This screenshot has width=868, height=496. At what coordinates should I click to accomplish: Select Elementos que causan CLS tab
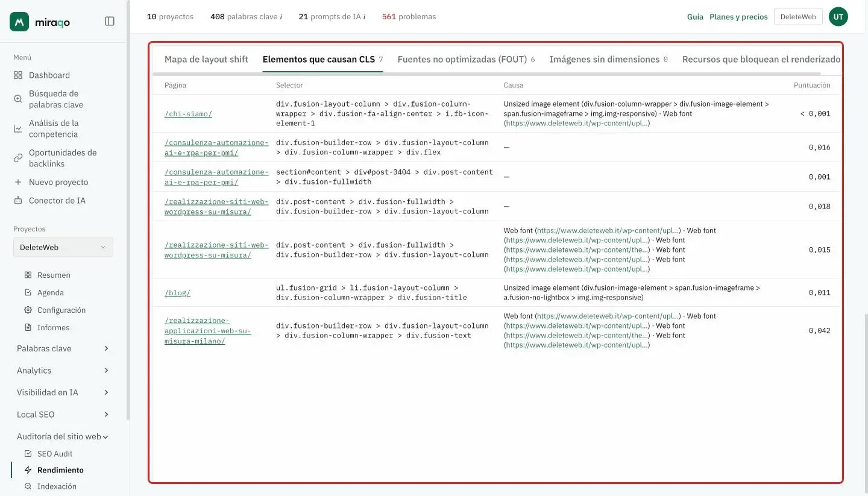click(322, 59)
